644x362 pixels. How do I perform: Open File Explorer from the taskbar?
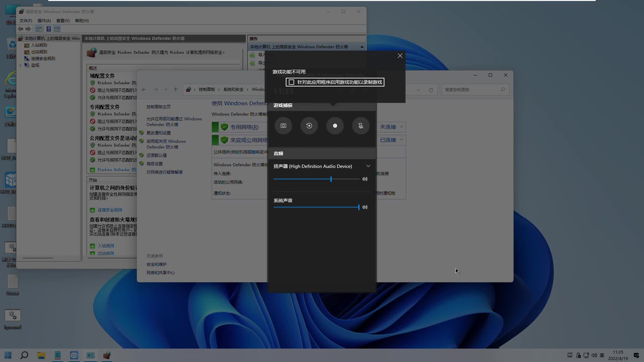coord(41,355)
